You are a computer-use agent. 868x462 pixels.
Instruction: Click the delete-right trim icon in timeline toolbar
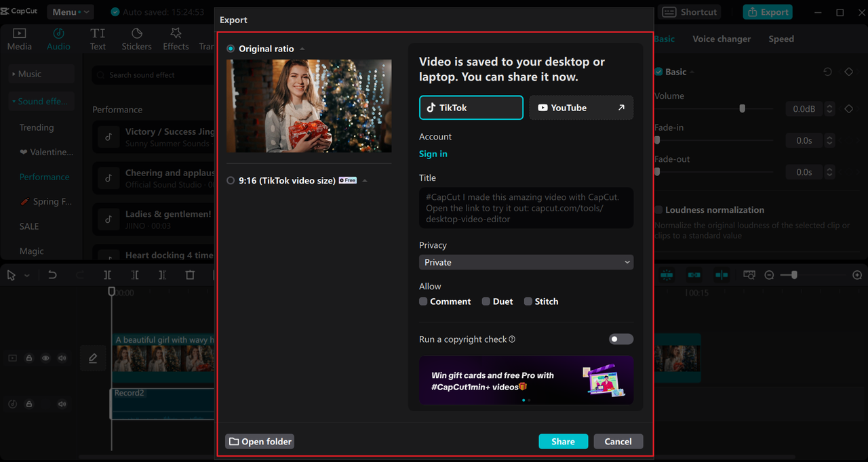coord(162,275)
